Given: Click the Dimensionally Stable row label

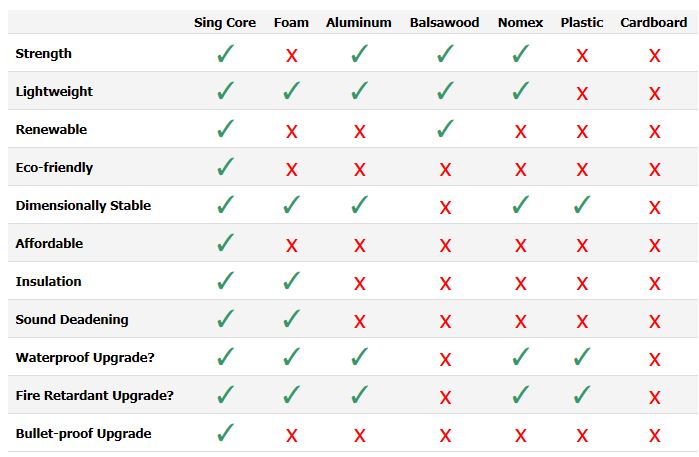Looking at the screenshot, I should pyautogui.click(x=83, y=205).
